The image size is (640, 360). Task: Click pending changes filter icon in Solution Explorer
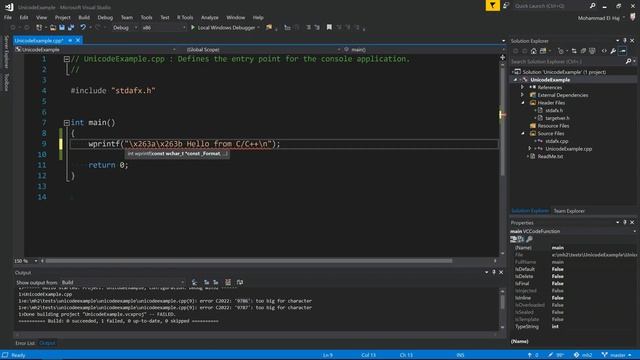(561, 51)
